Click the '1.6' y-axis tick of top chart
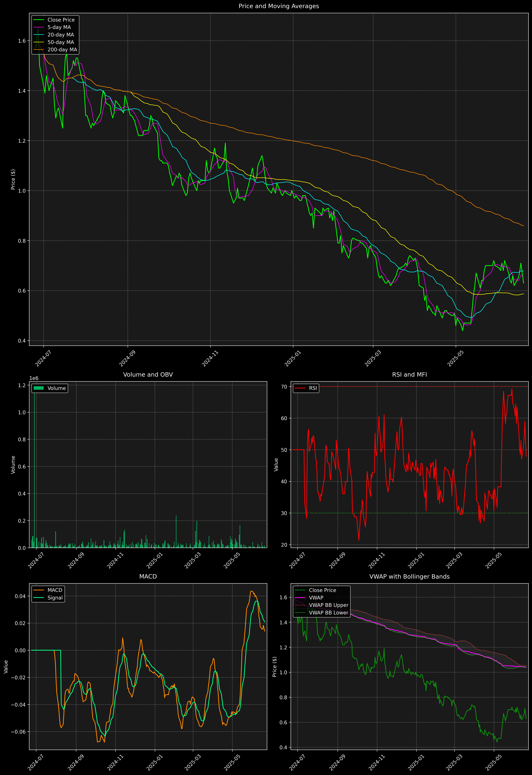 tap(22, 41)
